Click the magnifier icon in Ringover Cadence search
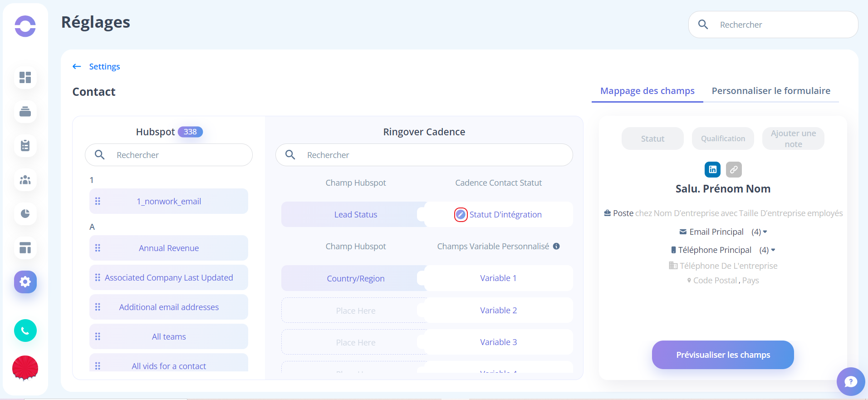This screenshot has height=400, width=868. pos(290,155)
